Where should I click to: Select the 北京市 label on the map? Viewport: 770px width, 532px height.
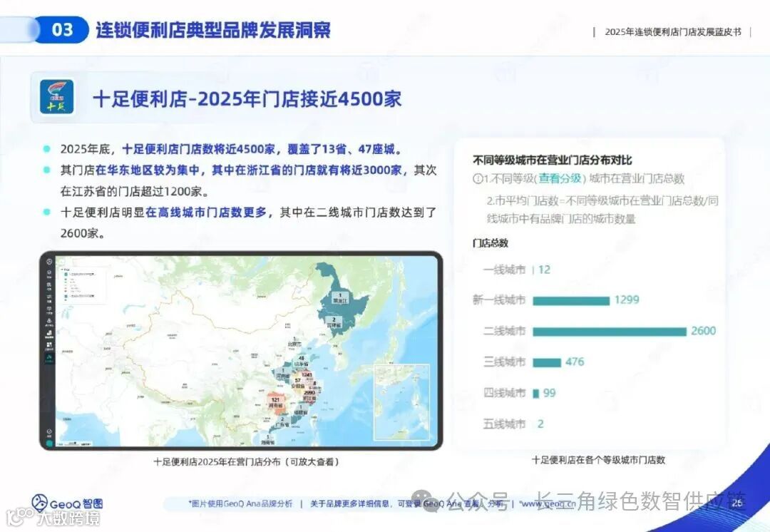coord(294,342)
